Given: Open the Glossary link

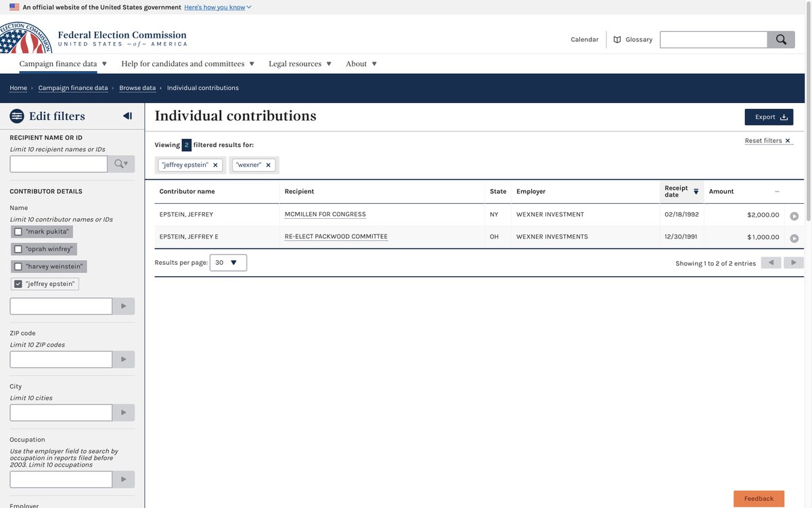Looking at the screenshot, I should 639,40.
